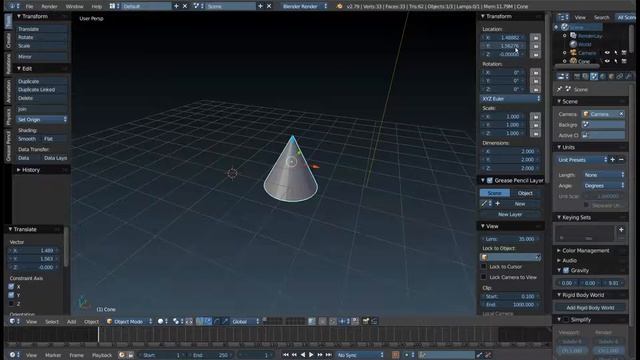Open the No Sync playback dropdown
640x360 pixels.
coord(360,355)
